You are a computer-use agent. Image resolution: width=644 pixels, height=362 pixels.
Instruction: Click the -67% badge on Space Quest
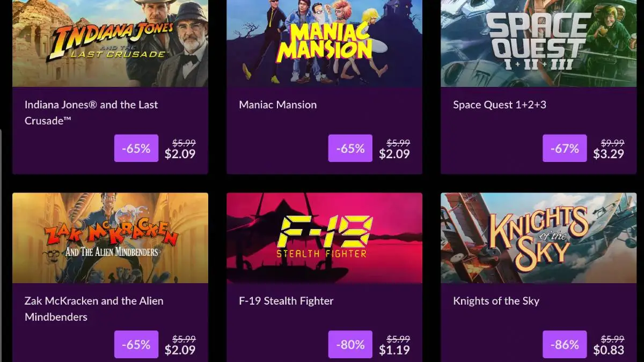pyautogui.click(x=565, y=148)
